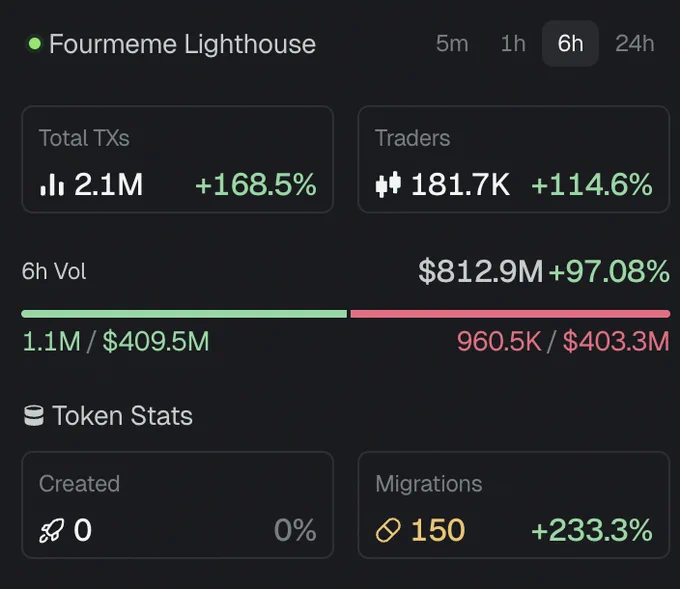Click the rocket icon in Created card
The width and height of the screenshot is (680, 589).
click(51, 530)
